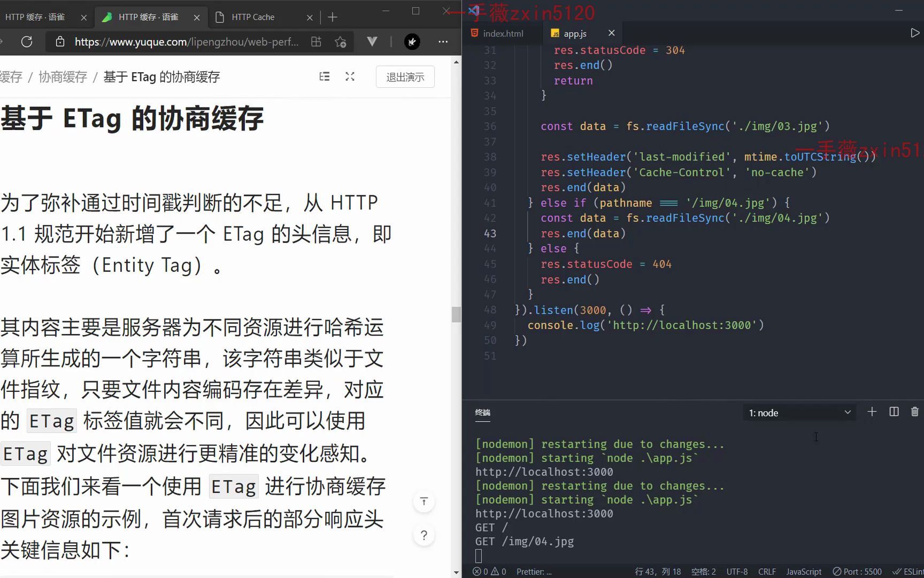Click line number 43 in editor gutter
The image size is (924, 578).
point(490,233)
